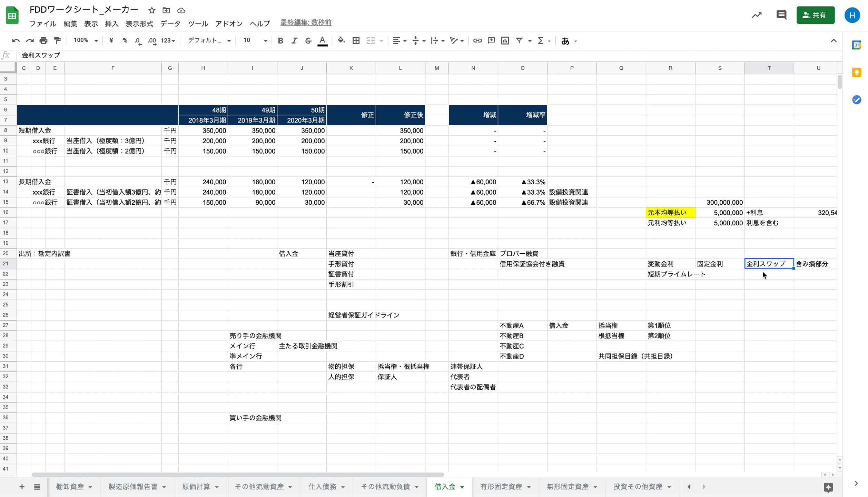Click the insert link icon
868x497 pixels.
coord(477,41)
